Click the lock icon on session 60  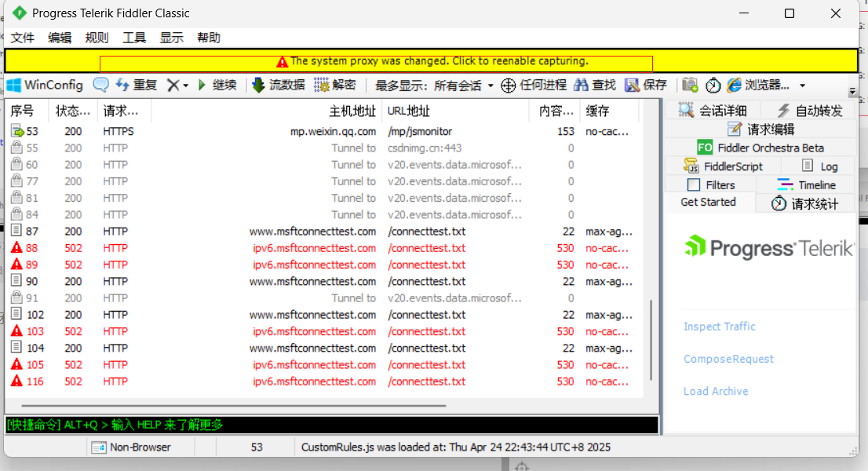(x=16, y=164)
